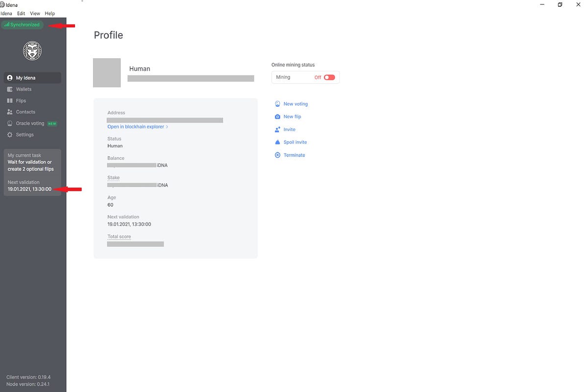Open the Flips section
The height and width of the screenshot is (392, 588).
coord(20,100)
